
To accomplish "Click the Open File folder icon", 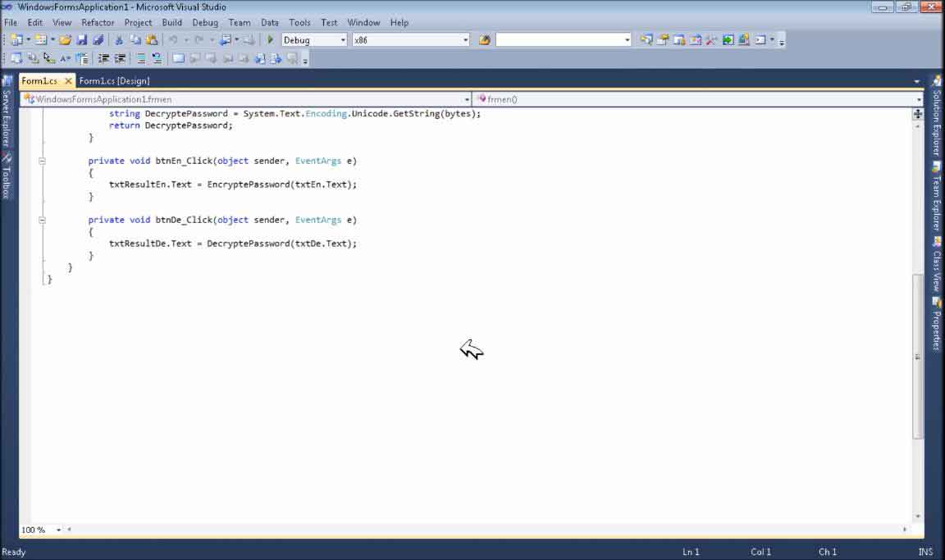I will point(66,39).
